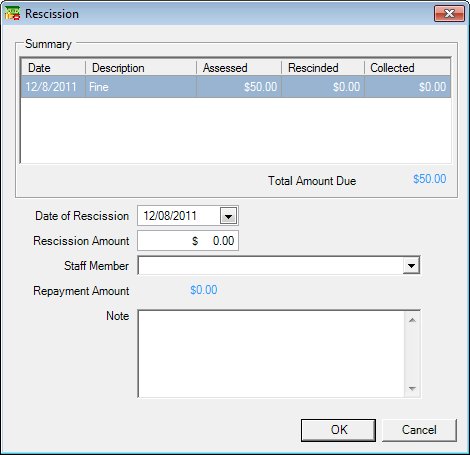Click the Assessed column header
Screen dimensions: 470x455
(239, 68)
